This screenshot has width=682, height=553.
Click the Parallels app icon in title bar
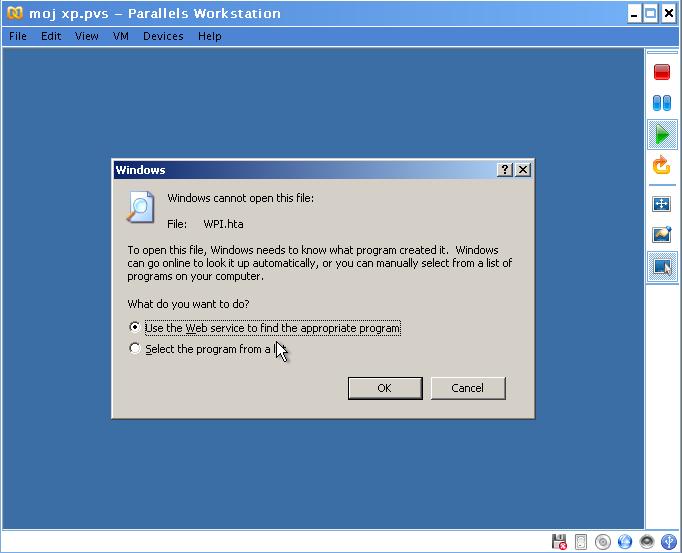14,13
